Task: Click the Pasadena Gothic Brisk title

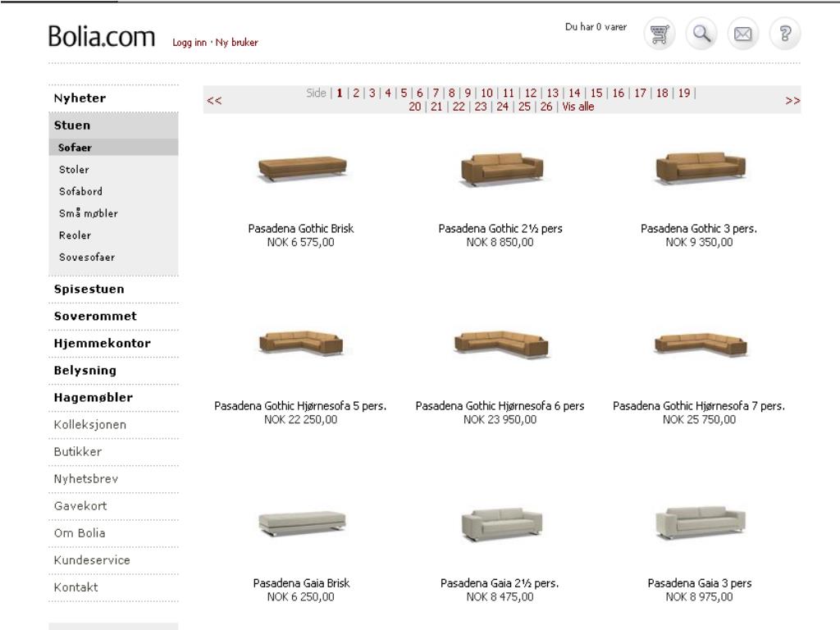Action: click(x=301, y=229)
